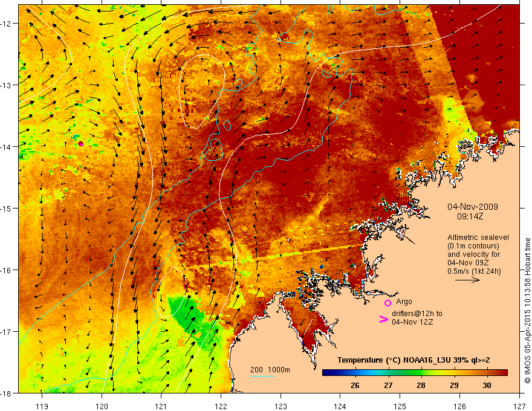Click the (0.1m contours) text
Viewport: 532px width, 411px height.
coord(473,246)
